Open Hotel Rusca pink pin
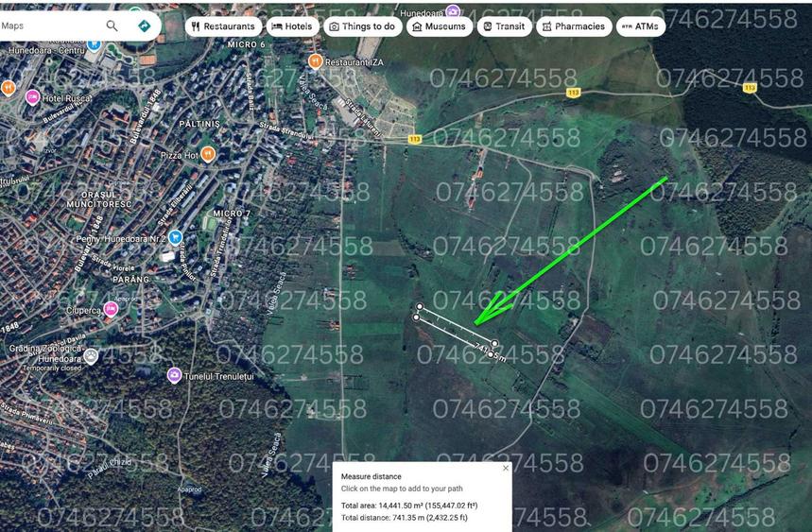812x532 pixels. pos(33,96)
